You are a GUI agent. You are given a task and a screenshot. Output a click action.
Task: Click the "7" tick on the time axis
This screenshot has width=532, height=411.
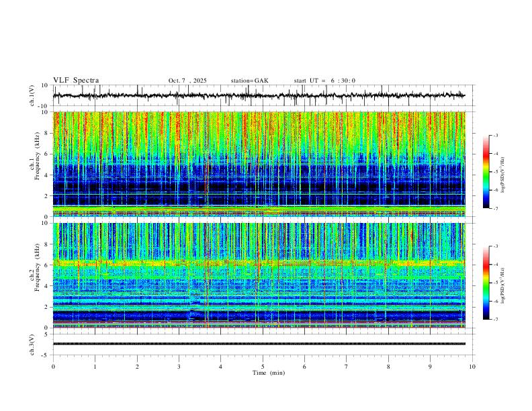(347, 367)
